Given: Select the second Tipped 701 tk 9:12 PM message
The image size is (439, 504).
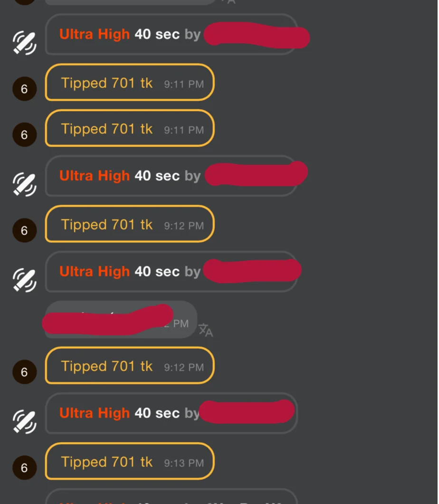Looking at the screenshot, I should (130, 365).
